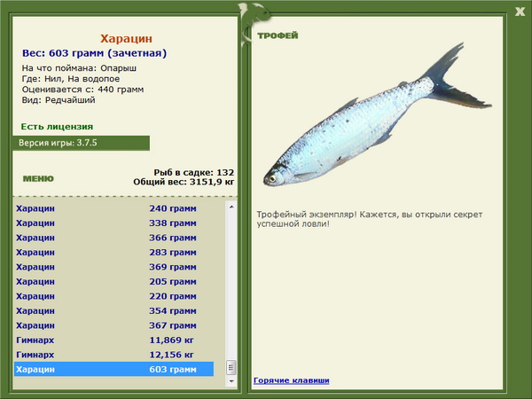Click the Харацин fish name title
Screen dimensions: 532x399
[x=126, y=39]
